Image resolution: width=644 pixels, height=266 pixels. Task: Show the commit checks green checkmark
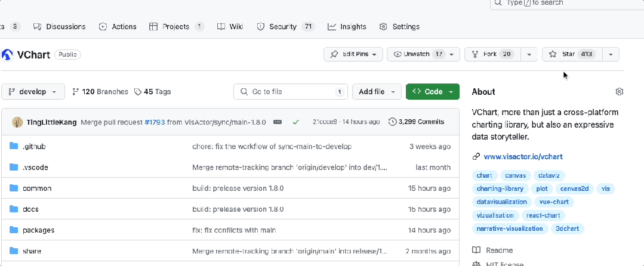click(x=295, y=122)
